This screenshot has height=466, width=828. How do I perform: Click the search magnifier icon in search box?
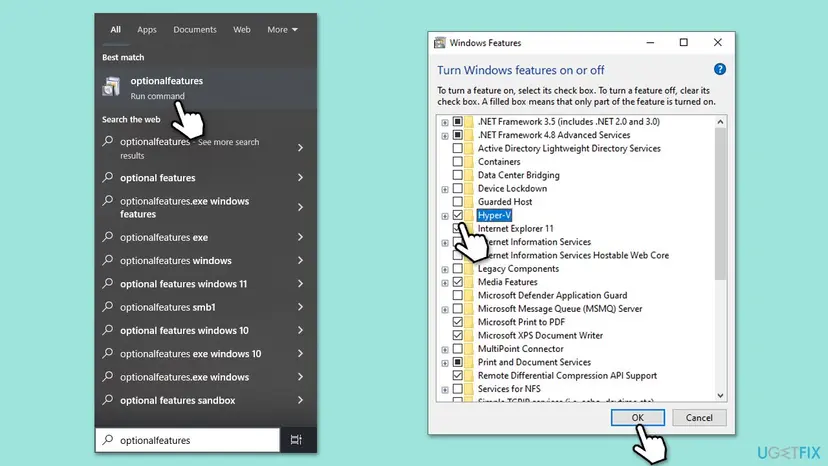click(x=108, y=440)
